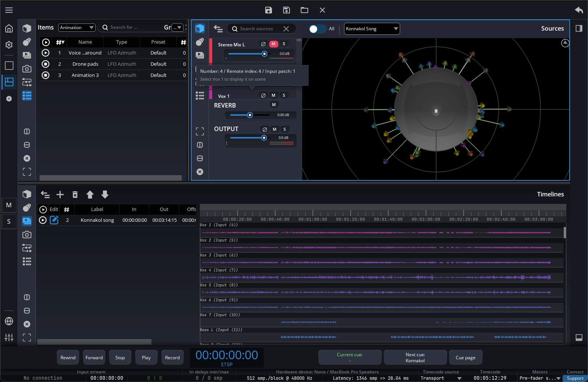Click the Cue page button
This screenshot has width=588, height=382.
pos(465,357)
